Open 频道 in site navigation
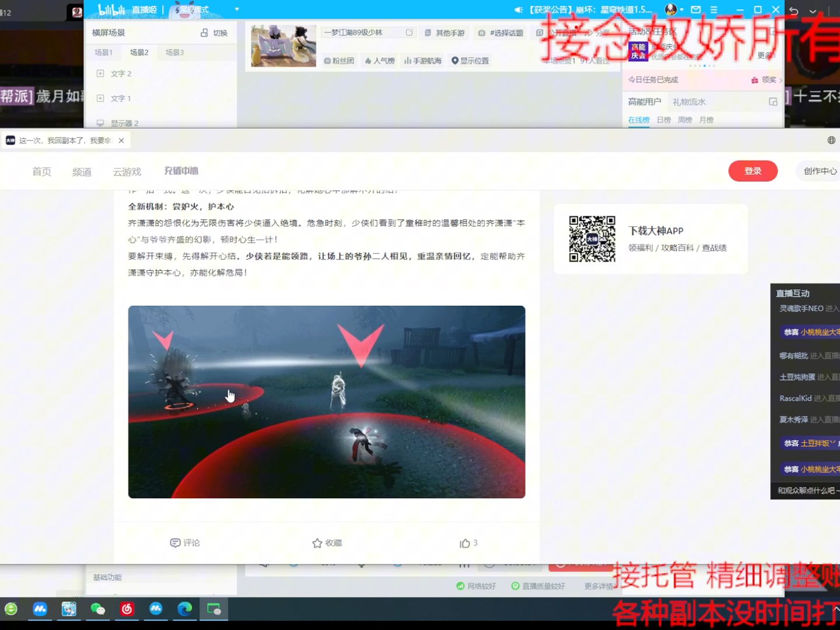The width and height of the screenshot is (840, 630). [x=82, y=171]
